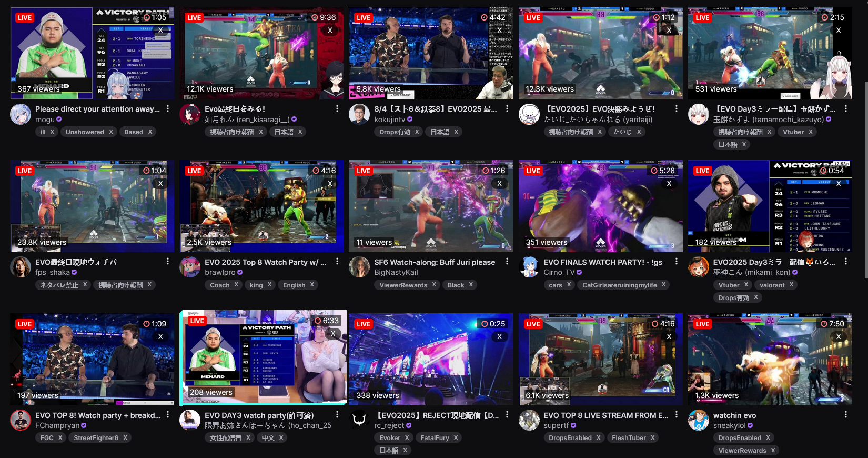
Task: Click the page's vertical scrollbar
Action: coord(865,179)
